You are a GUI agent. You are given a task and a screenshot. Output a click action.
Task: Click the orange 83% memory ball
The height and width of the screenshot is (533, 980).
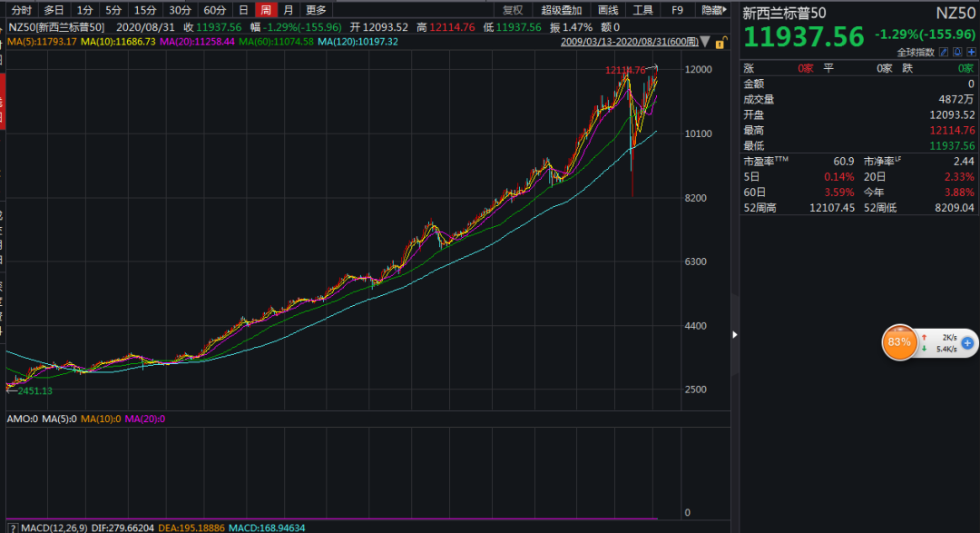898,342
